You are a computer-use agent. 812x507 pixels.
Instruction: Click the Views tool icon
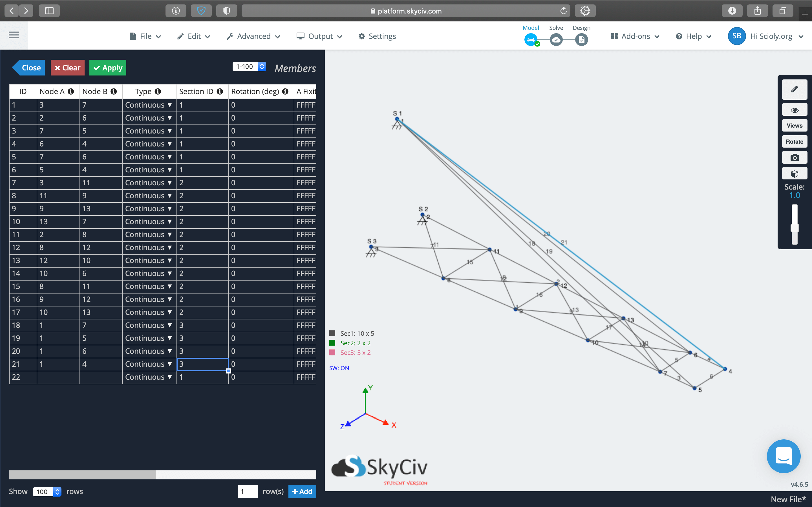pyautogui.click(x=794, y=126)
